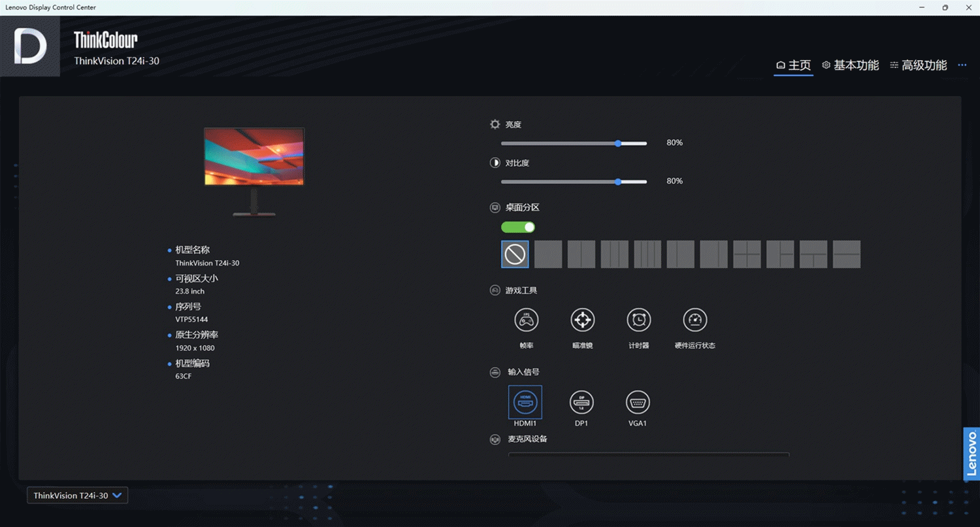The height and width of the screenshot is (527, 980).
Task: Click the 23.8 inch viewable size value
Action: tap(190, 292)
